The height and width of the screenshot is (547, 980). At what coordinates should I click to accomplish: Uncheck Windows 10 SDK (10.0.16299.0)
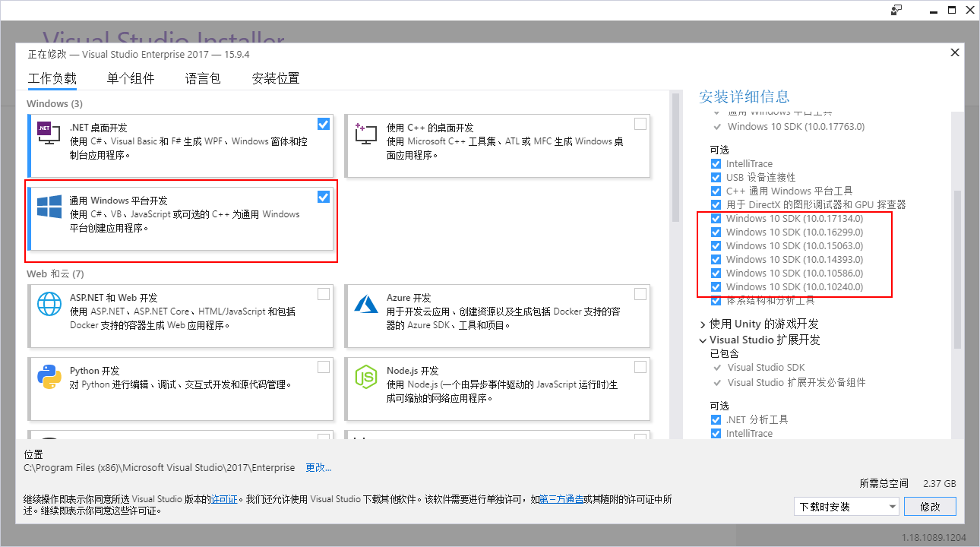(716, 232)
